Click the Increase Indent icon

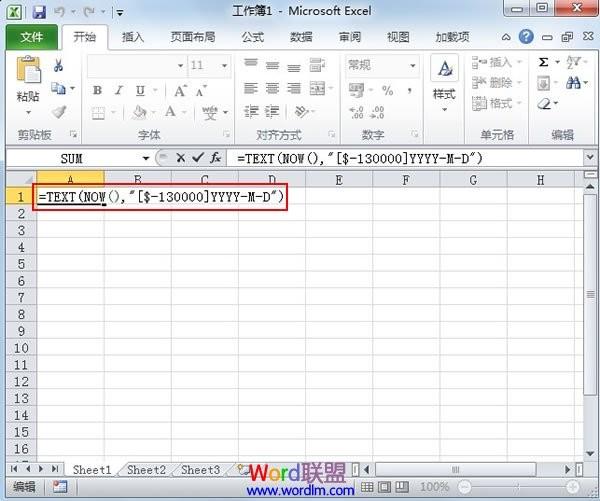click(272, 112)
